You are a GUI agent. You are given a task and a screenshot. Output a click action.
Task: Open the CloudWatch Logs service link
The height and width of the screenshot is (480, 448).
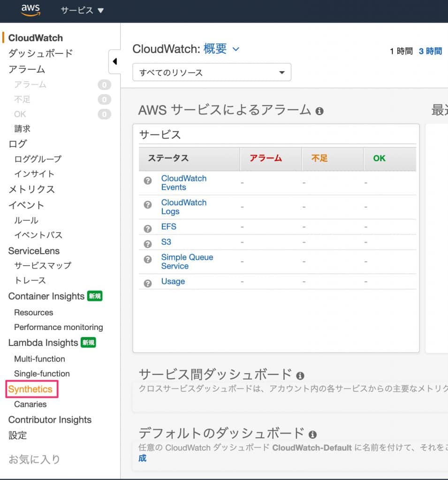(x=183, y=207)
